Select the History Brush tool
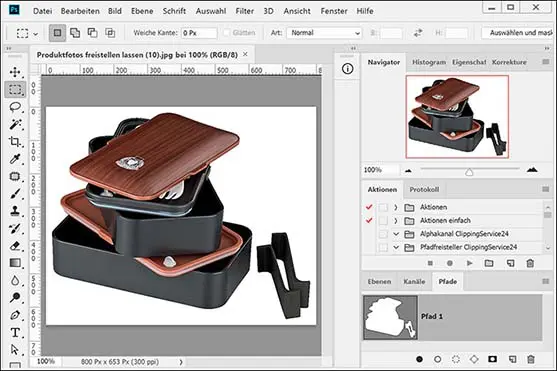Viewport: 557px width, 371px height. (15, 228)
